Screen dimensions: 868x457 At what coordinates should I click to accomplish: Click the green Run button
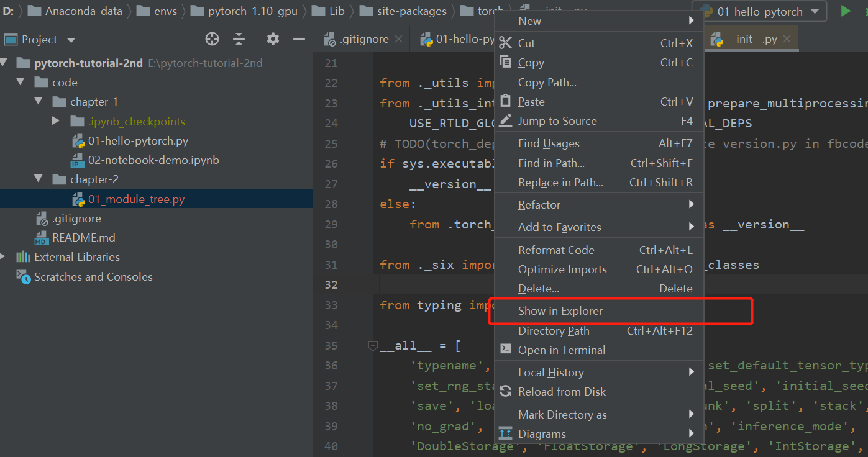(x=846, y=11)
